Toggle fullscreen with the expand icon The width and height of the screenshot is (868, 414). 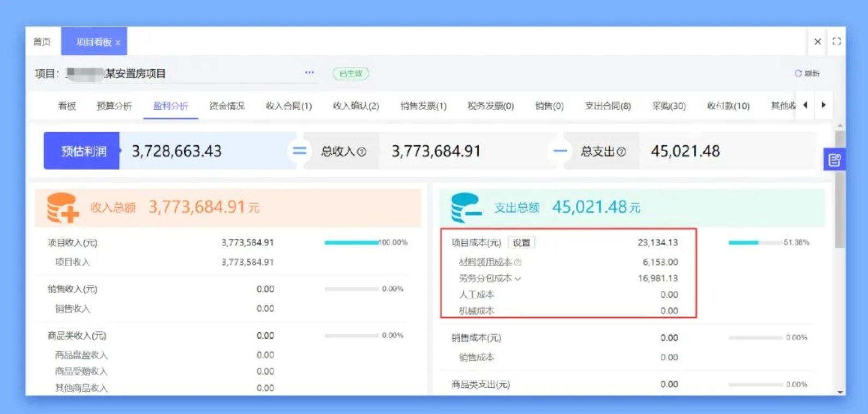836,41
